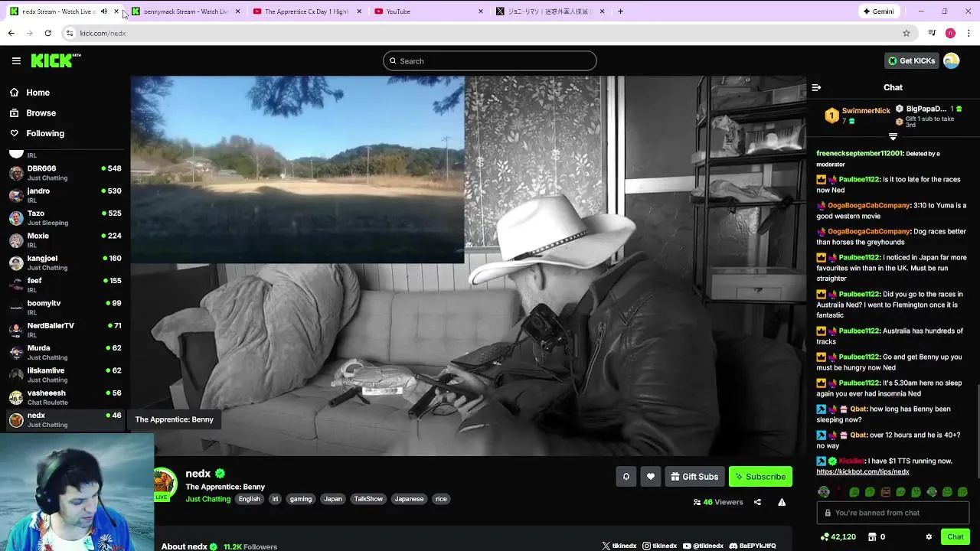The height and width of the screenshot is (551, 980).
Task: Open NerdBallerTV channel
Action: click(65, 330)
